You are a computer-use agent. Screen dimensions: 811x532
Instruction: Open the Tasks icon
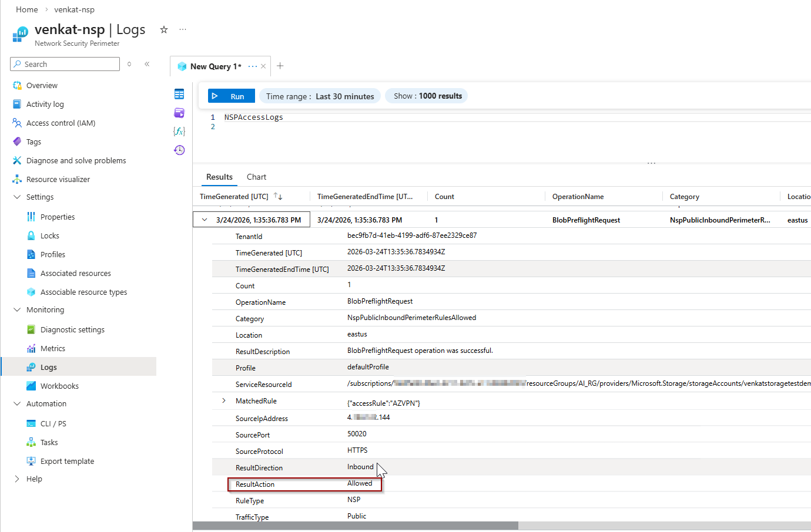[x=31, y=443]
